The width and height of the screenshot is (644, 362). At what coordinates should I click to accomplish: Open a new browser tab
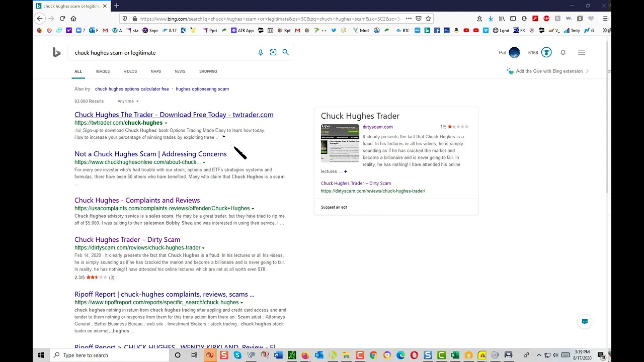pos(117,6)
